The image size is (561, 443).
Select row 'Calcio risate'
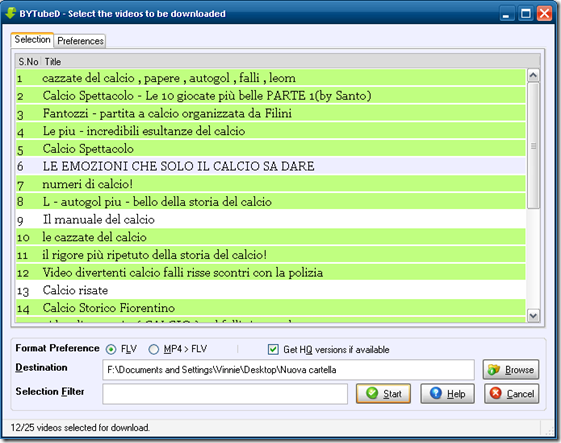tap(270, 290)
